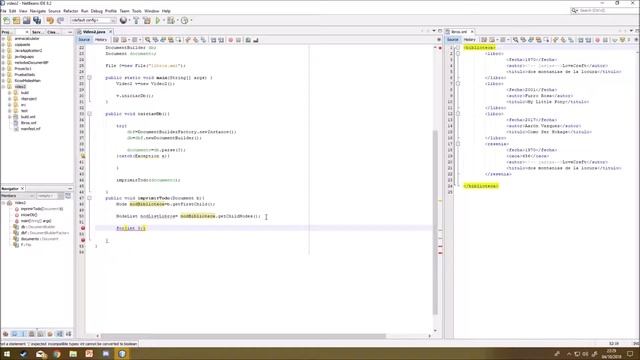Viewport: 640px width, 360px height.
Task: Run the project with green play icon
Action: click(x=158, y=20)
